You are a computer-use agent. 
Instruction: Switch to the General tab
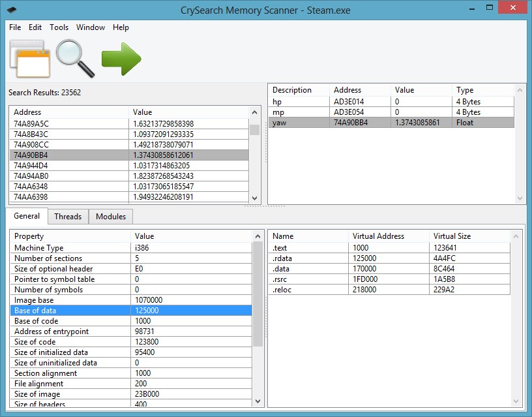pos(27,216)
